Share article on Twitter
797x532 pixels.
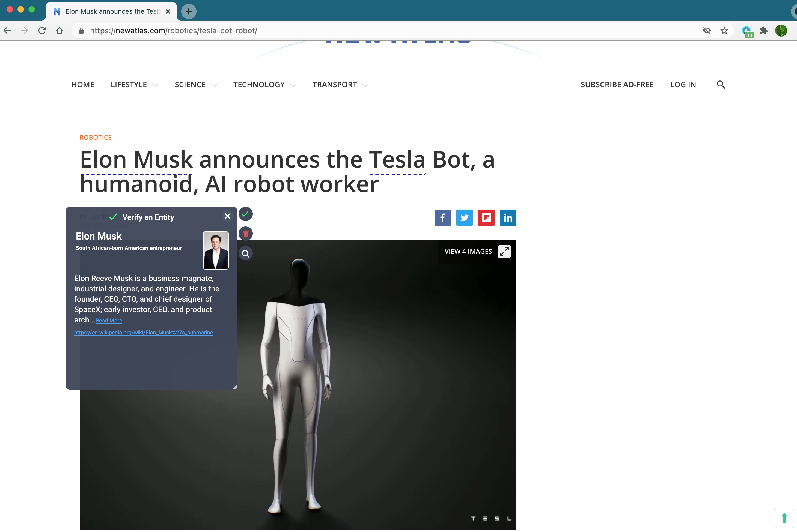click(x=464, y=217)
